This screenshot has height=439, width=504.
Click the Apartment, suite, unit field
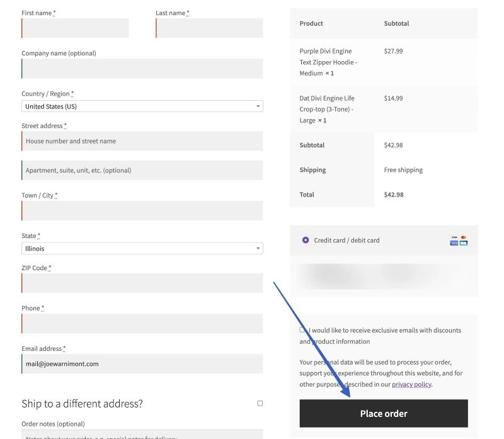tap(142, 170)
